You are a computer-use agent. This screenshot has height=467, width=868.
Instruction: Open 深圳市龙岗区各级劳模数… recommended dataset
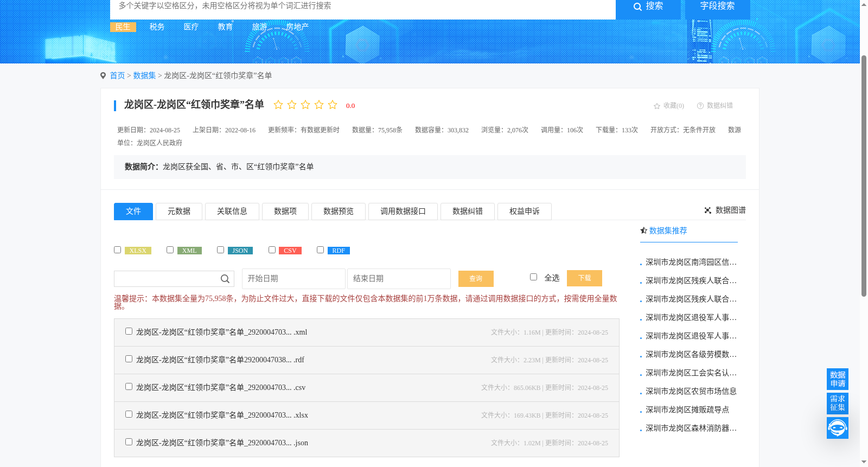[x=691, y=355]
